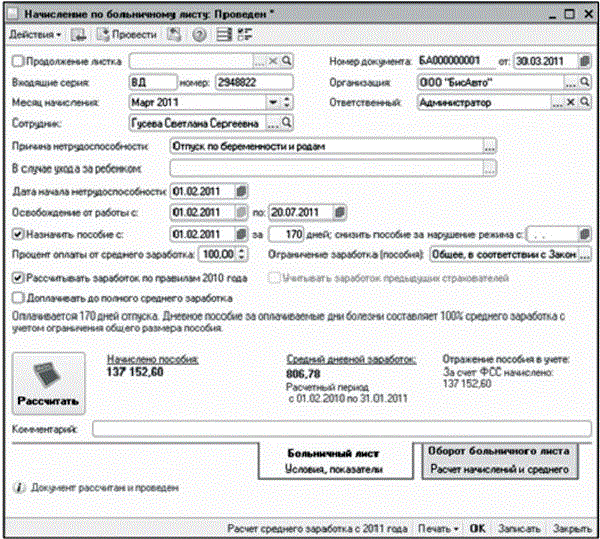Clear the Ответственный field with its X icon
The image size is (600, 539).
pos(570,102)
